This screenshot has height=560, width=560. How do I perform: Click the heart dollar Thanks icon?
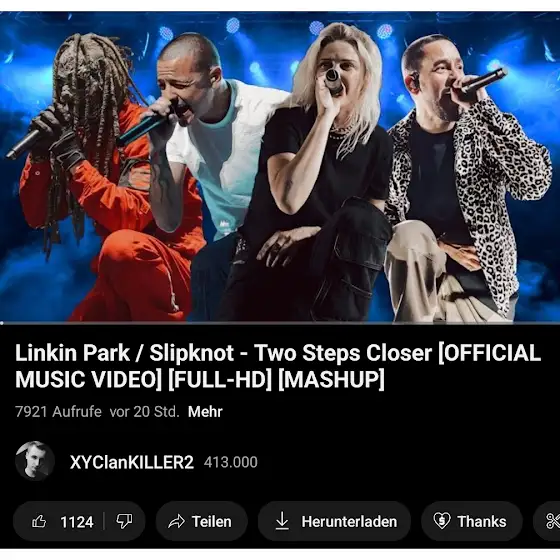(x=441, y=521)
